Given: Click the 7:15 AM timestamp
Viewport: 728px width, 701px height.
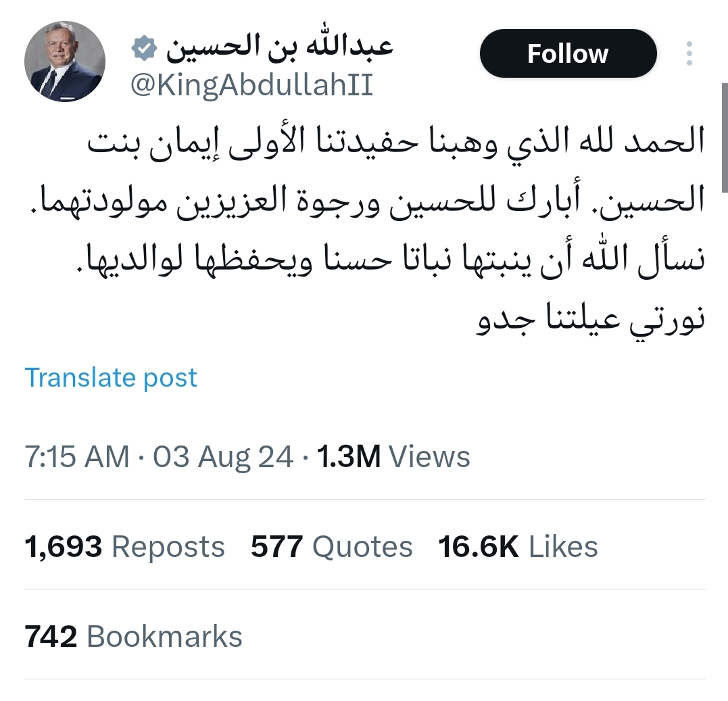Looking at the screenshot, I should (x=76, y=457).
